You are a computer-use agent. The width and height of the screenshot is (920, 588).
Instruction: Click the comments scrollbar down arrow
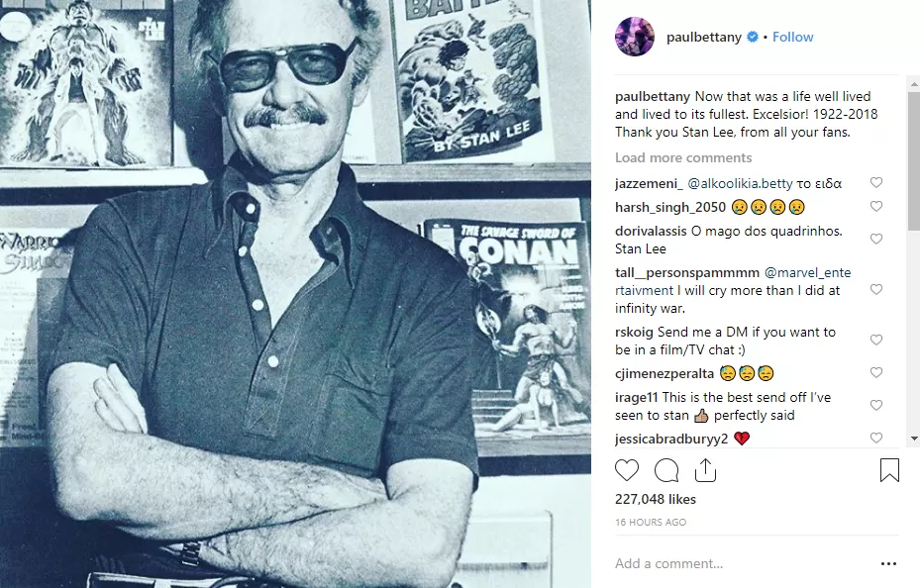coord(913,438)
